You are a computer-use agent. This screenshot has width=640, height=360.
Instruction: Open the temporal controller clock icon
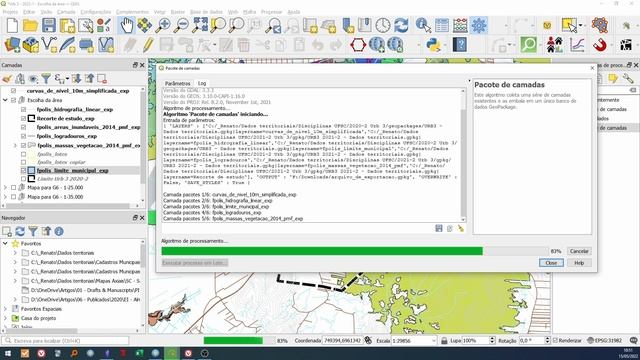(x=383, y=26)
